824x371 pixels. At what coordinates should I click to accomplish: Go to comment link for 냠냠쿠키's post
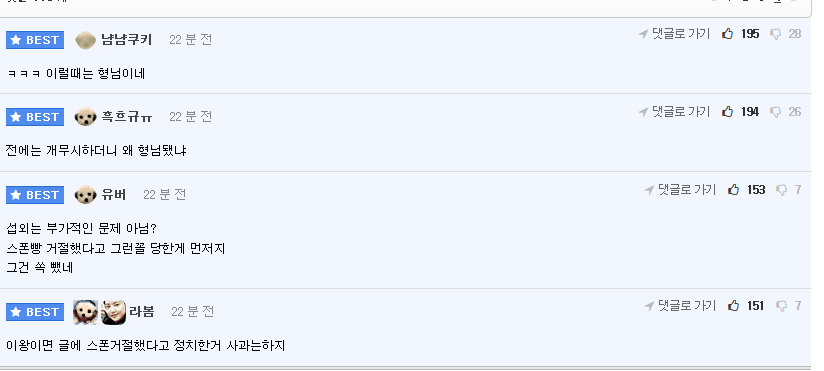(x=674, y=34)
